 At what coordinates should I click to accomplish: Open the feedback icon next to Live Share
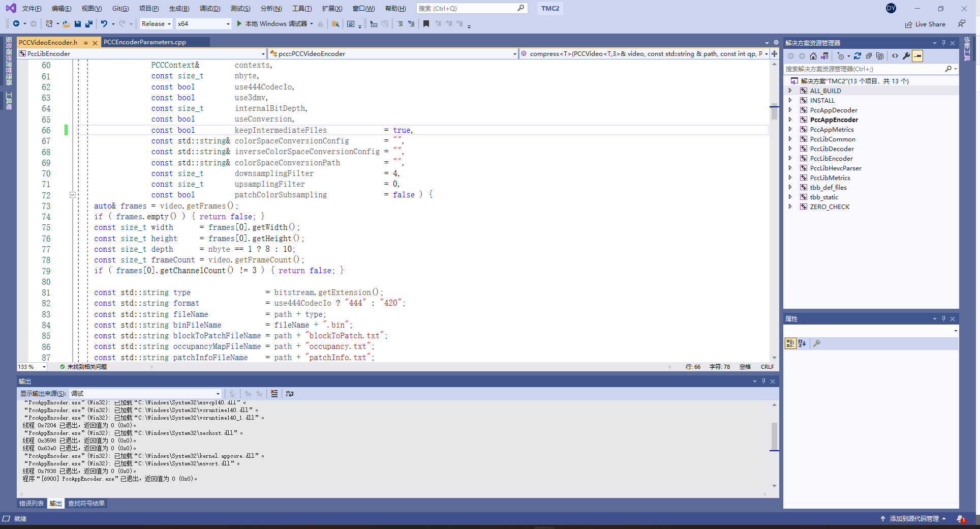point(961,24)
